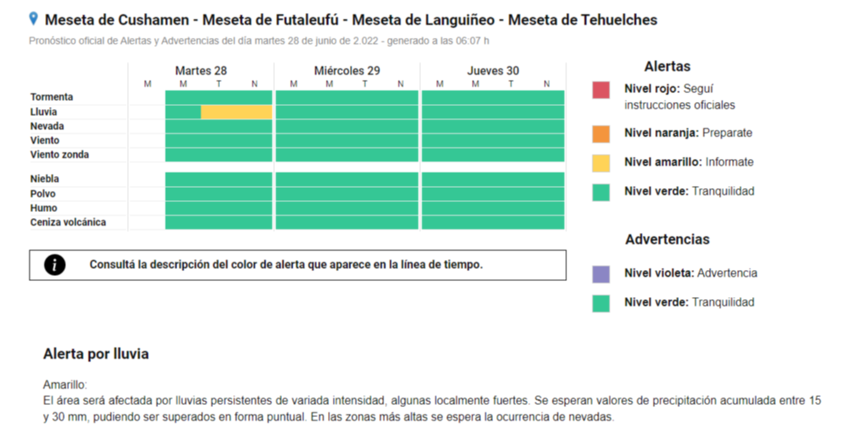This screenshot has height=430, width=868.
Task: Select the Miércoles 29 day header
Action: coord(347,70)
